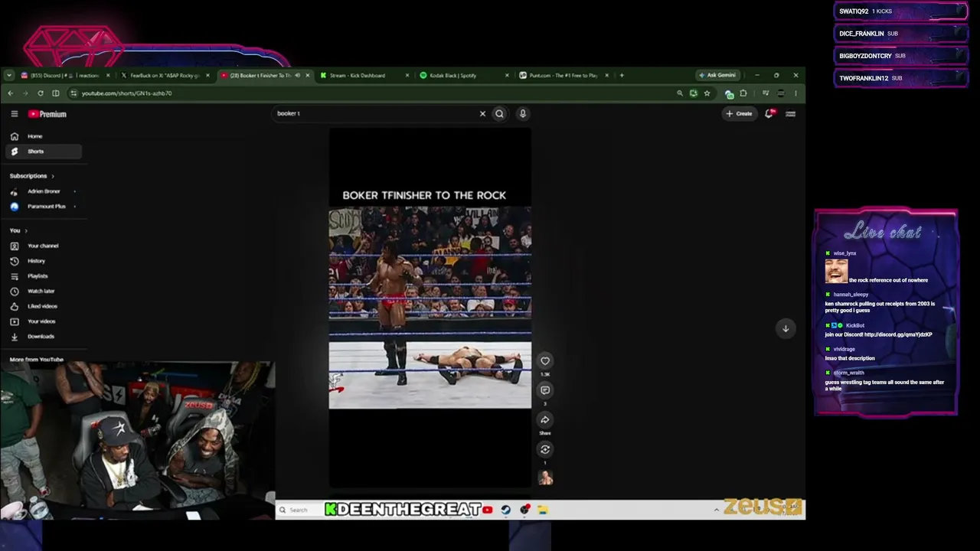Image resolution: width=980 pixels, height=551 pixels.
Task: Switch to Stream - Kick Dashboard tab
Action: (x=363, y=76)
